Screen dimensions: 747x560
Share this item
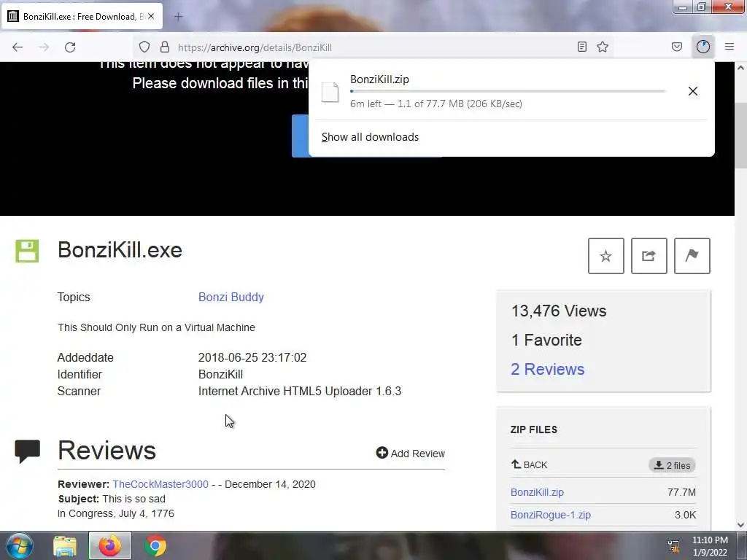[x=649, y=256]
